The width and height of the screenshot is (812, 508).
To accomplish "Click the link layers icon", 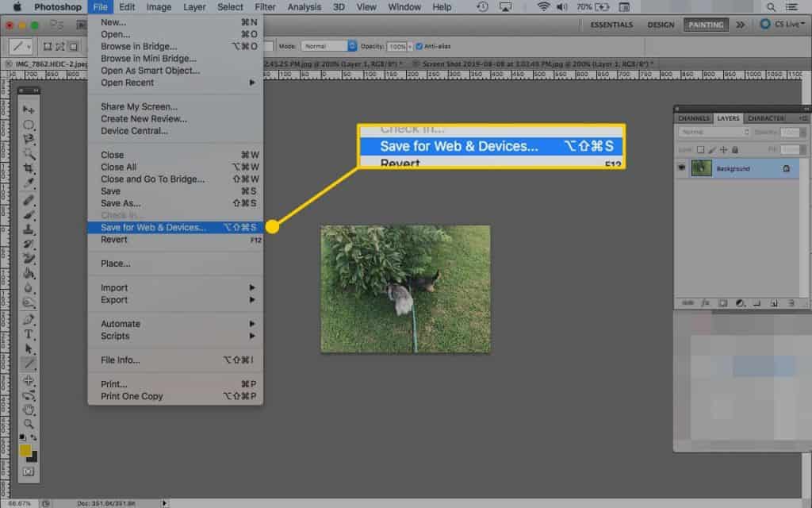I will (x=688, y=302).
